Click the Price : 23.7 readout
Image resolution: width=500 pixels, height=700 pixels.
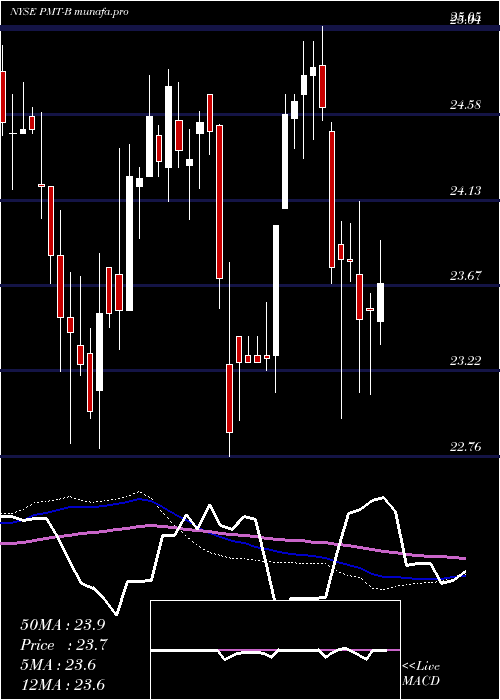(63, 645)
